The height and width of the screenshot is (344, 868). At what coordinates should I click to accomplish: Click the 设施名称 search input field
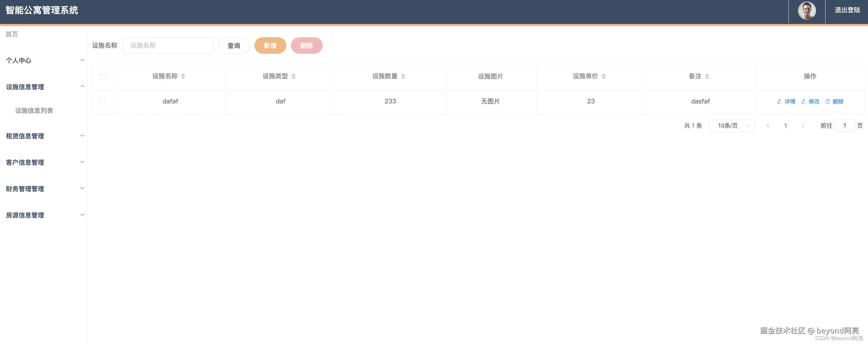[168, 46]
